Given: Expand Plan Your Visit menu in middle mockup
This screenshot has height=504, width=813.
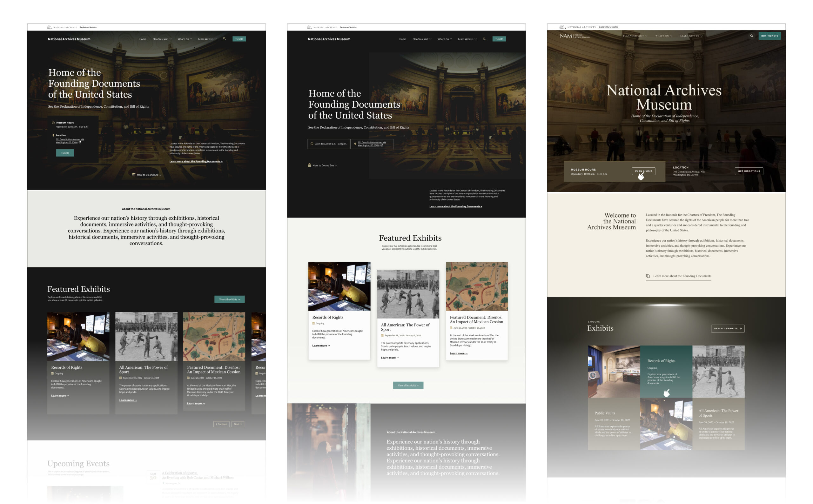Looking at the screenshot, I should click(422, 39).
